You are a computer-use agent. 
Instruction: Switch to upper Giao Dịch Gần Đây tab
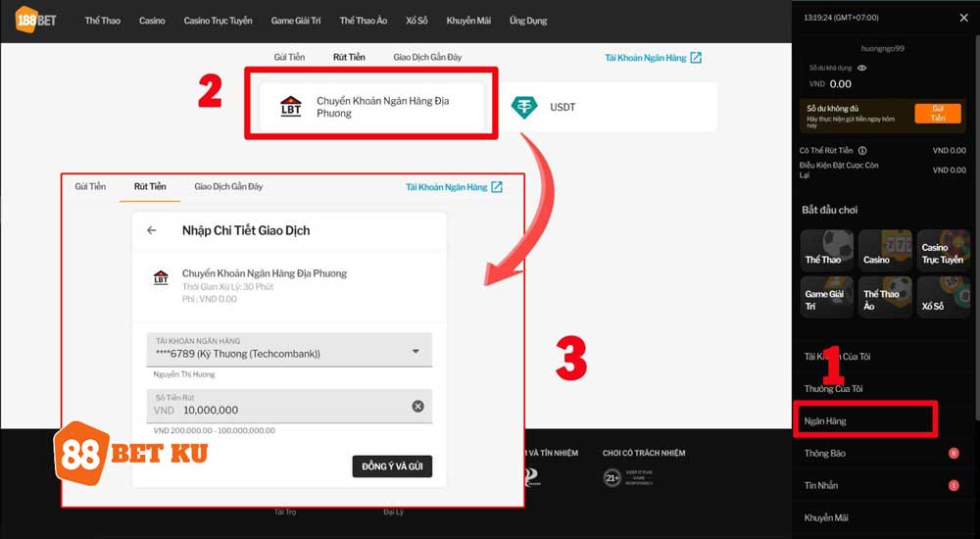click(427, 57)
